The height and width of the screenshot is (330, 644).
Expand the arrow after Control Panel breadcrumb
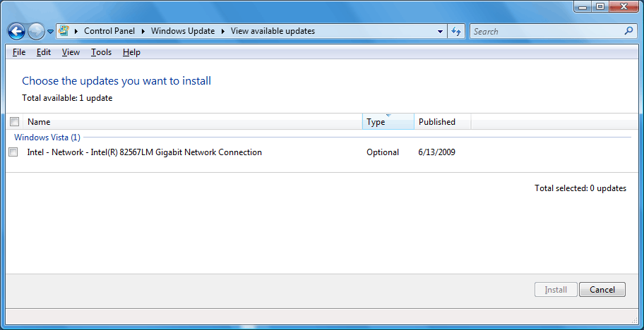143,31
